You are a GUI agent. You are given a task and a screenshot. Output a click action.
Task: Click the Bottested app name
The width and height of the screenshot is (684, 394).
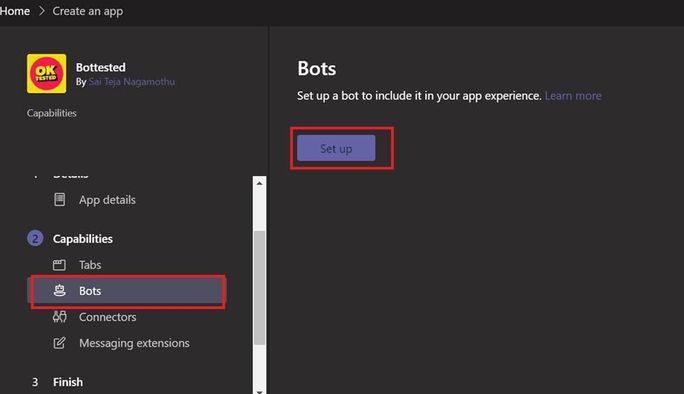(101, 67)
